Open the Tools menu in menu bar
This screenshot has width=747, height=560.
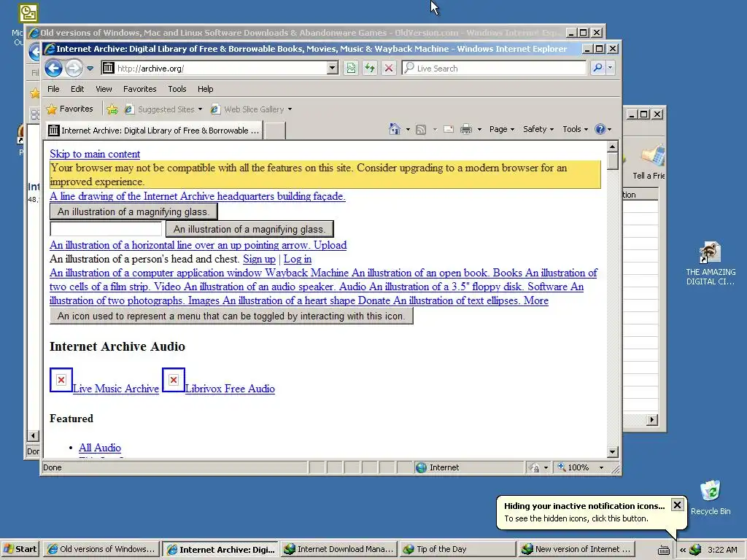(177, 89)
